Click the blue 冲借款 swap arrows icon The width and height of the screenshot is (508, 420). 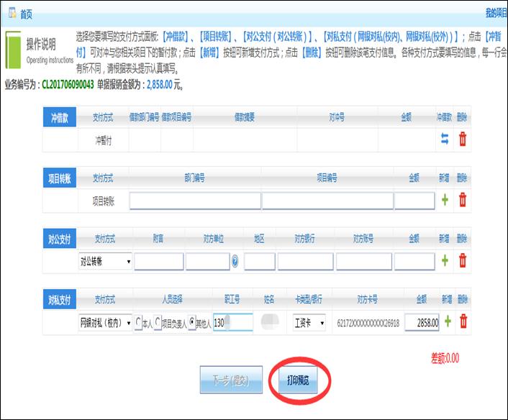(x=445, y=140)
